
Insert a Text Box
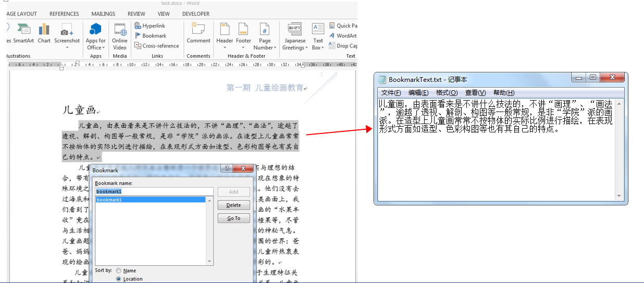point(318,36)
